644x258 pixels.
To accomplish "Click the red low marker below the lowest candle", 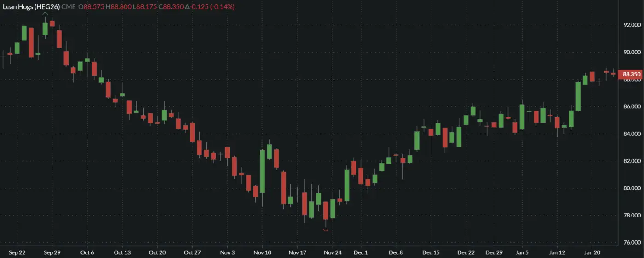I will click(326, 229).
